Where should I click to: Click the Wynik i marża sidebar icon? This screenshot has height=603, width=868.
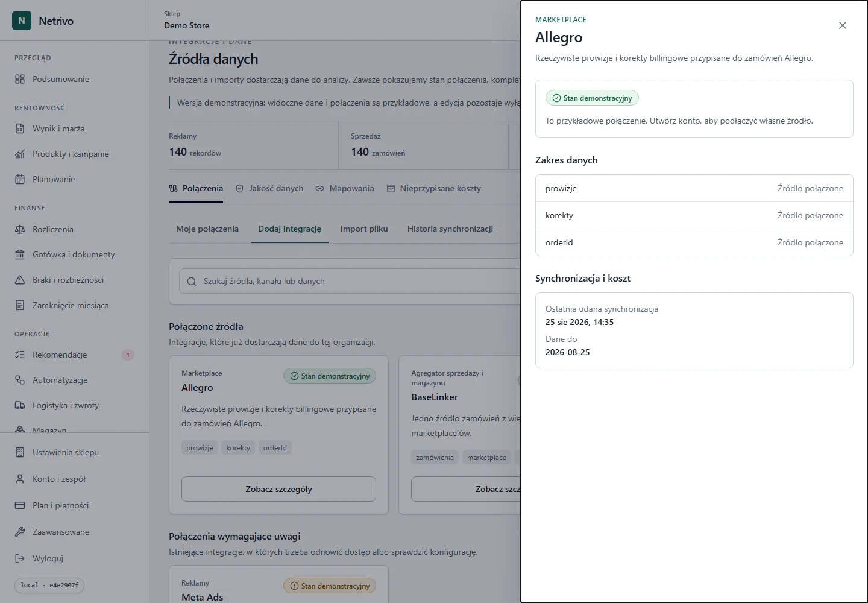click(20, 128)
